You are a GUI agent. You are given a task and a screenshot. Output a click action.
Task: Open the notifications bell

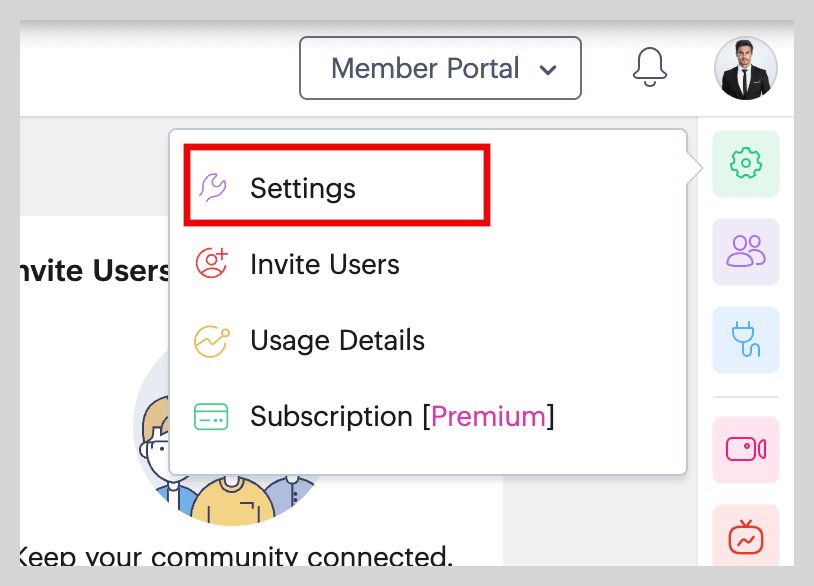point(650,67)
